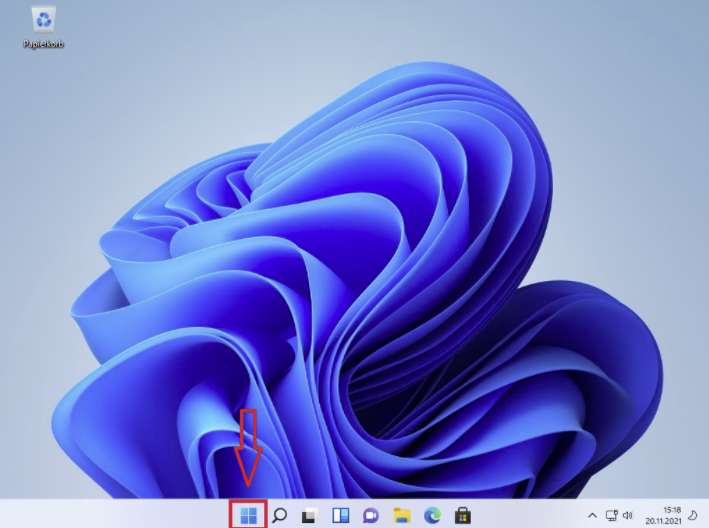This screenshot has height=528, width=709.
Task: Show calendar via clock 15:18
Action: tap(672, 510)
